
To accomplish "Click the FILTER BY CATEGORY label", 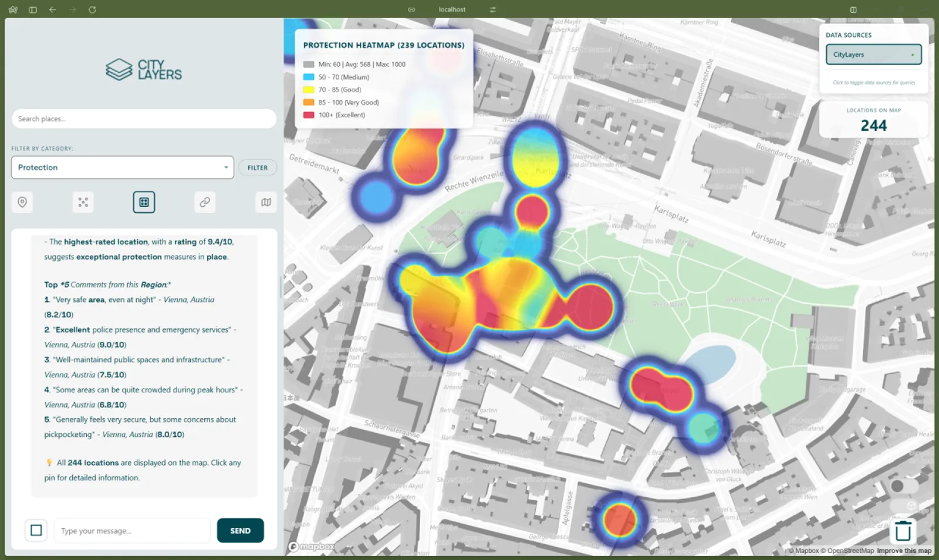I will coord(42,148).
